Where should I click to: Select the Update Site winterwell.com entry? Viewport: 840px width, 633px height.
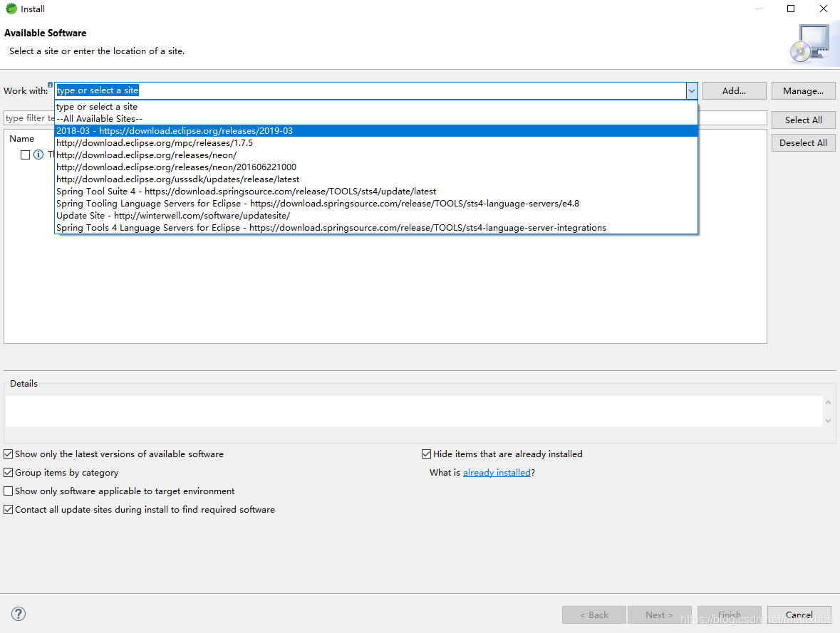click(376, 216)
